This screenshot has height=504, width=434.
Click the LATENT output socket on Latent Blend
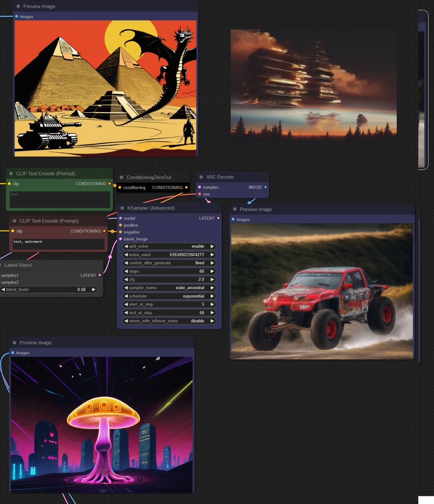click(100, 275)
